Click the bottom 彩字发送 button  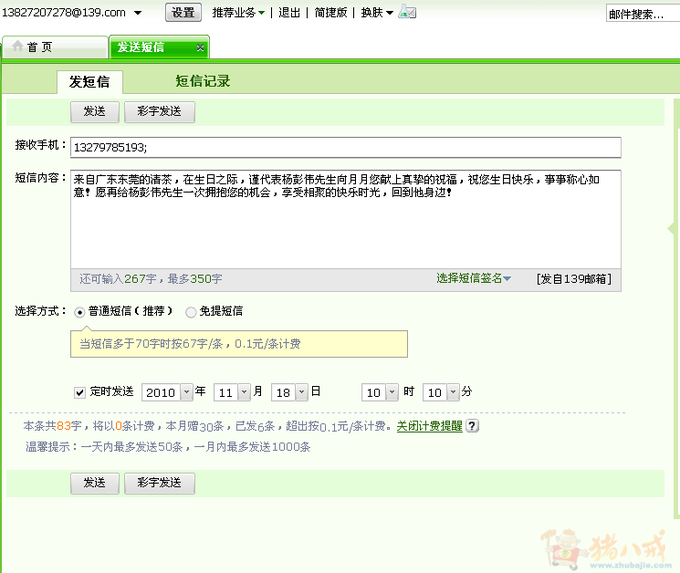click(159, 483)
